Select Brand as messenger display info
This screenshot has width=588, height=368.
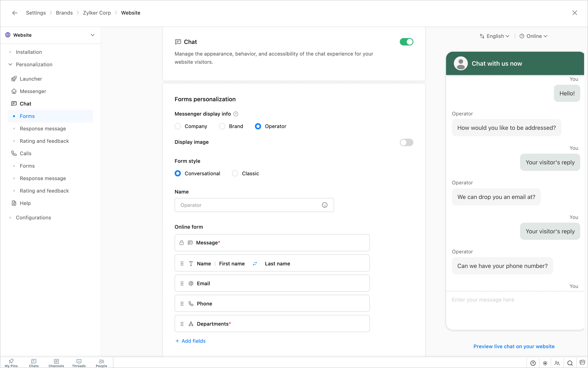click(222, 126)
